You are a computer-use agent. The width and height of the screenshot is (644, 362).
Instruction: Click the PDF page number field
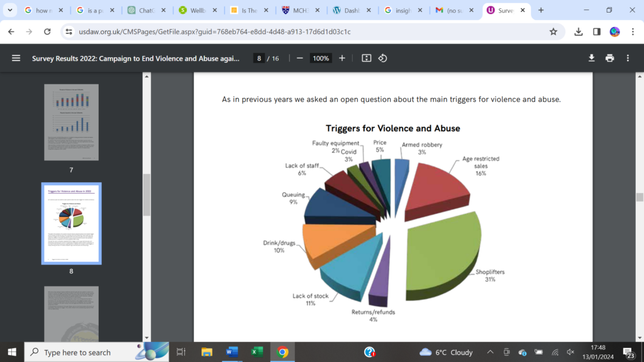[x=258, y=58]
